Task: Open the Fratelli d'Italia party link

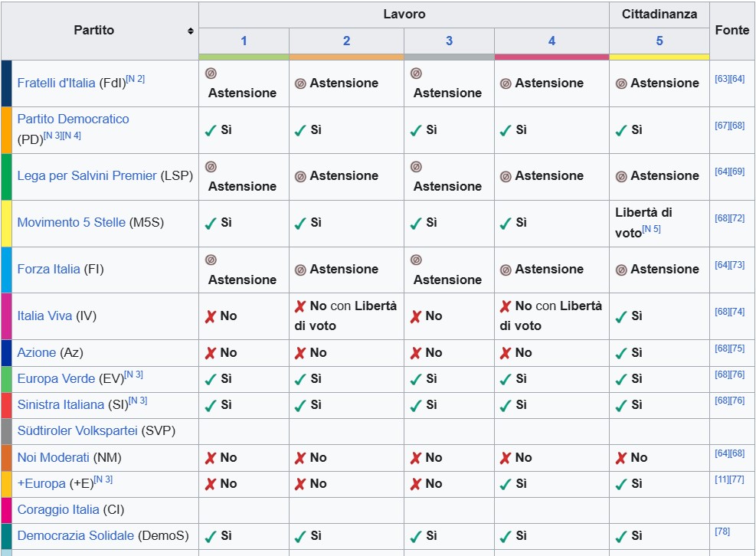Action: pyautogui.click(x=56, y=83)
